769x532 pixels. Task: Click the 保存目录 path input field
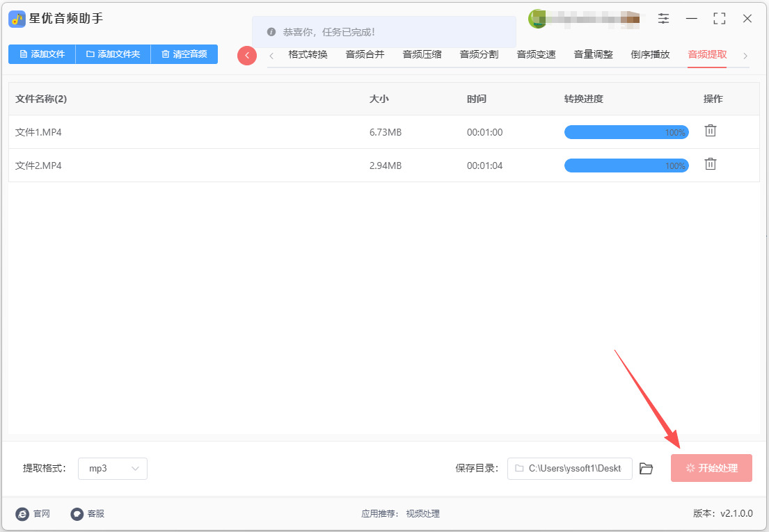pos(569,469)
